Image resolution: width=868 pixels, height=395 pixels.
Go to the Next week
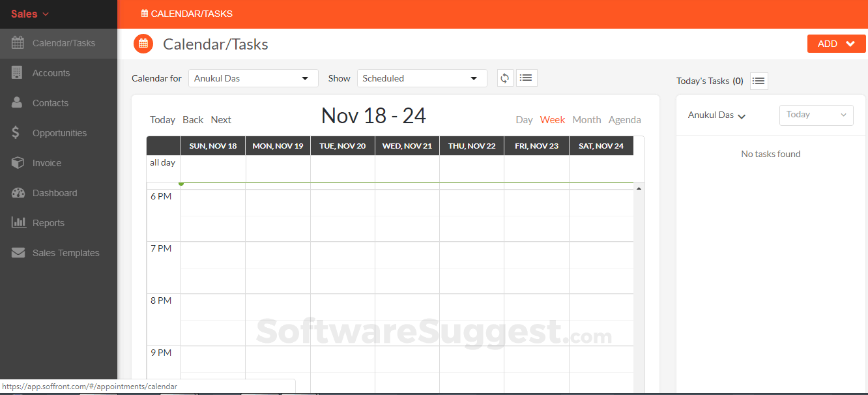pyautogui.click(x=221, y=120)
